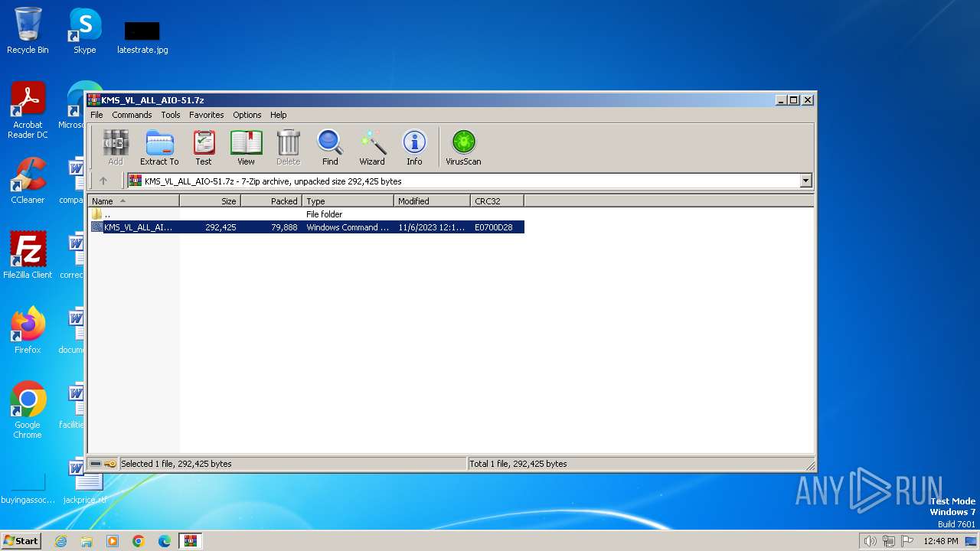Image resolution: width=980 pixels, height=551 pixels.
Task: Select the parent folder '..' row
Action: click(x=306, y=214)
